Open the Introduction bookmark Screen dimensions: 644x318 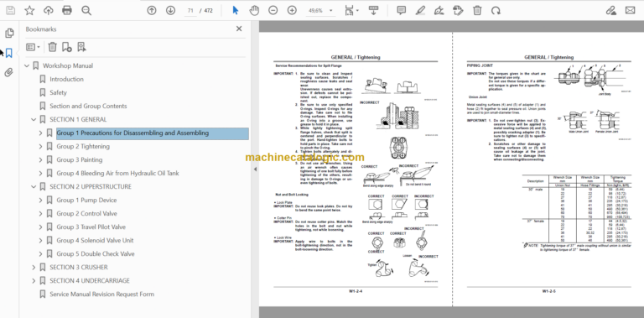66,80
